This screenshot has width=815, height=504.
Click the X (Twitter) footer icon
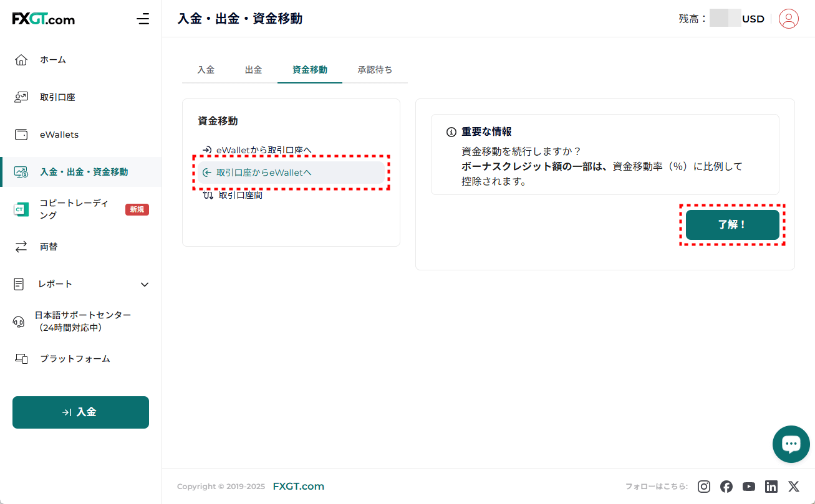pos(793,487)
